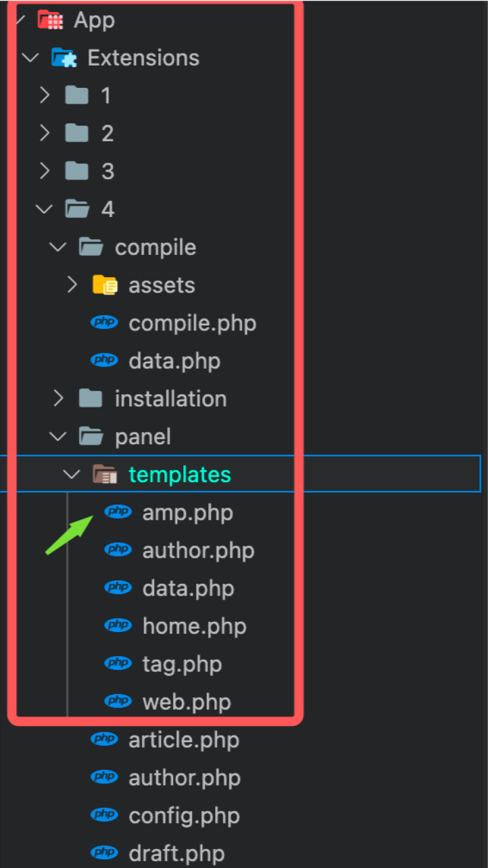The width and height of the screenshot is (488, 868).
Task: Select draft.php in the file tree
Action: click(176, 853)
